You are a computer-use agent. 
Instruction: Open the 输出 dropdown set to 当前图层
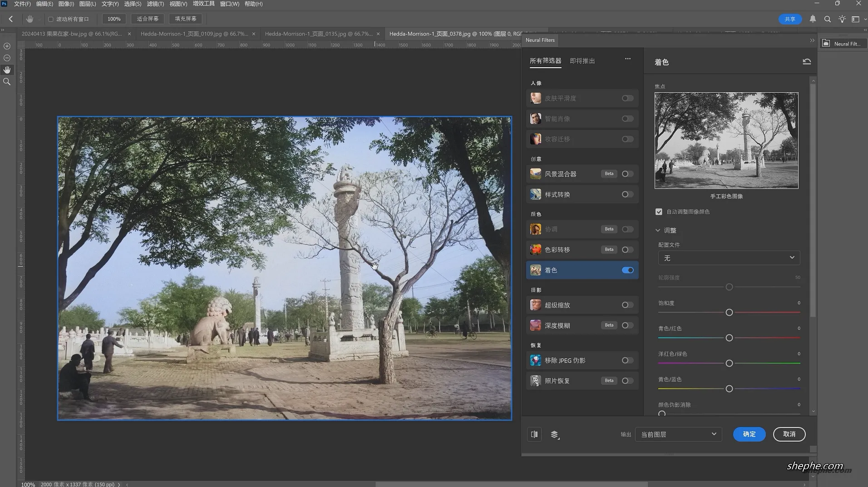click(678, 434)
